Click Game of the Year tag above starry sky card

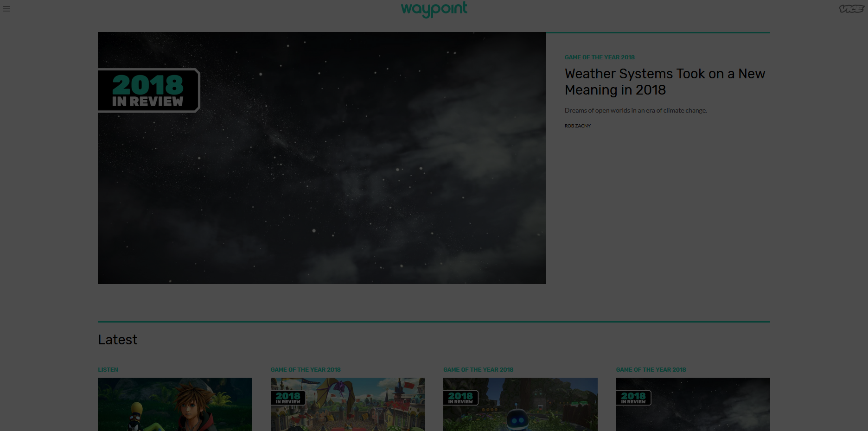pos(651,370)
